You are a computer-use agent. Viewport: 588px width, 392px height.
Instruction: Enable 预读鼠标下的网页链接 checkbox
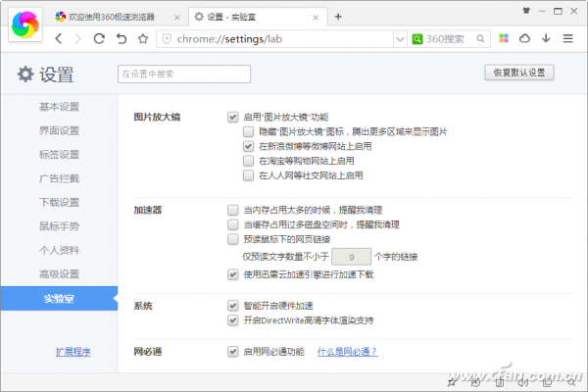[x=232, y=239]
